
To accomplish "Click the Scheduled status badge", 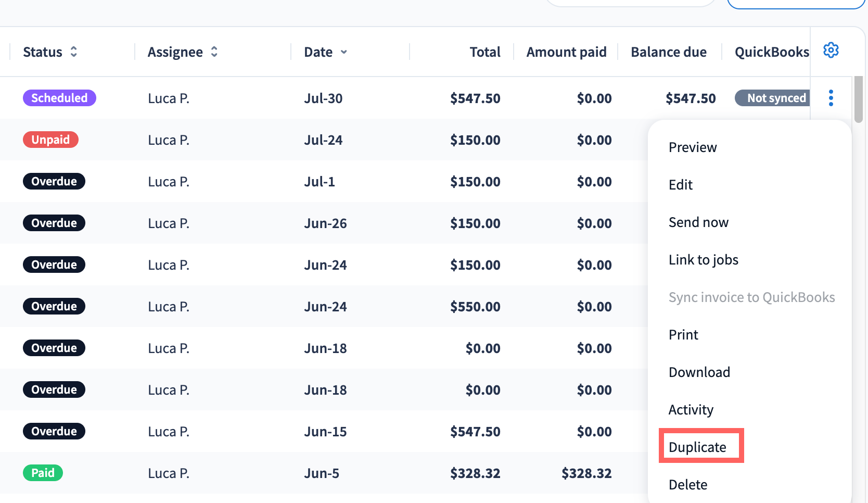I will tap(59, 98).
